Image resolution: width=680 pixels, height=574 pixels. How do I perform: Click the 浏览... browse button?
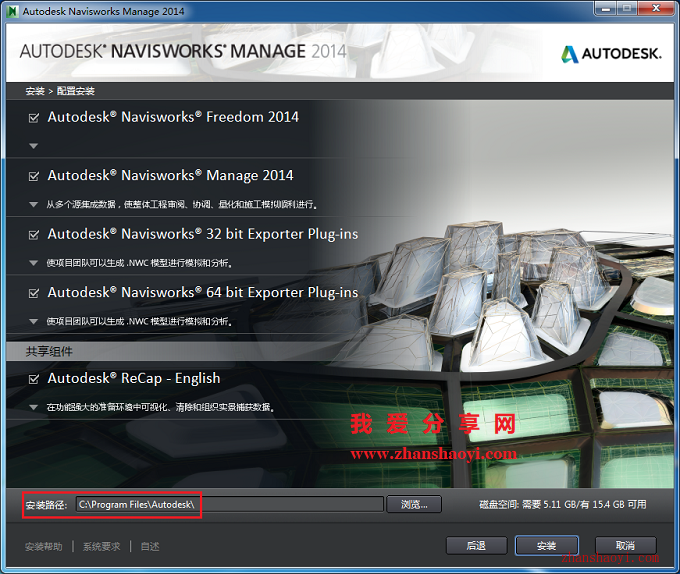click(x=414, y=505)
